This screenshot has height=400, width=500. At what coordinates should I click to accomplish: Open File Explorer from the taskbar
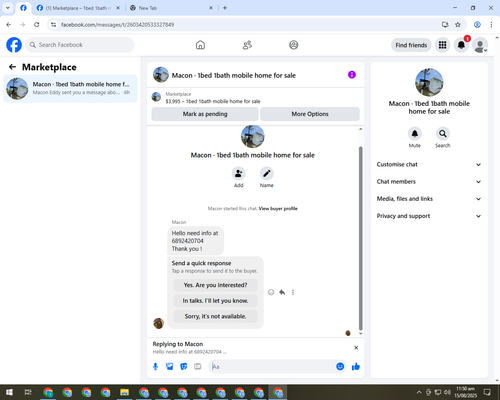coord(125,392)
